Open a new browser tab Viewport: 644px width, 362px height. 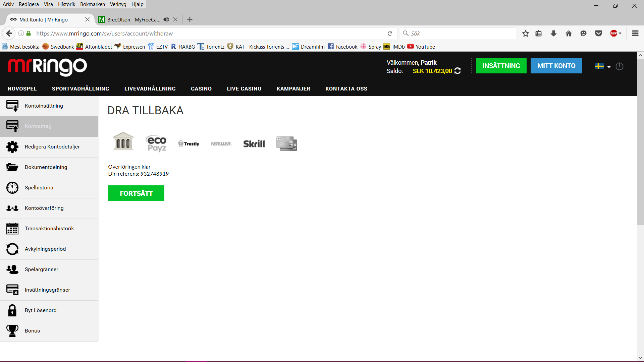pyautogui.click(x=190, y=19)
